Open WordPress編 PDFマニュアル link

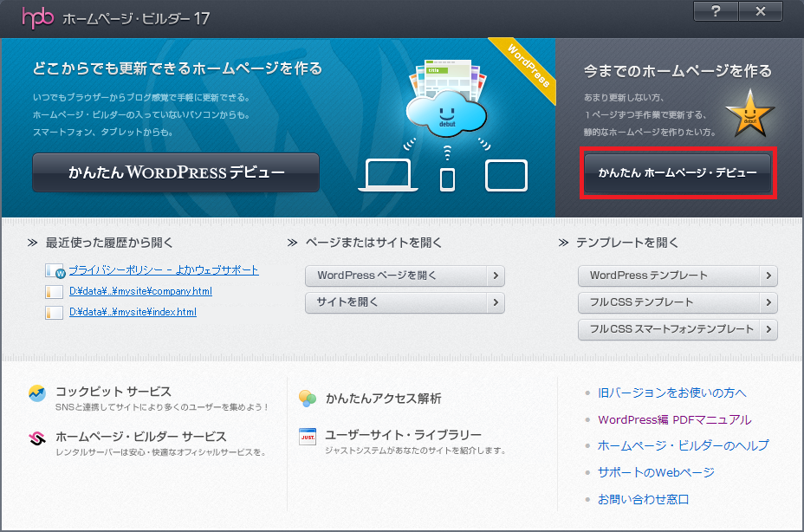[x=675, y=419]
